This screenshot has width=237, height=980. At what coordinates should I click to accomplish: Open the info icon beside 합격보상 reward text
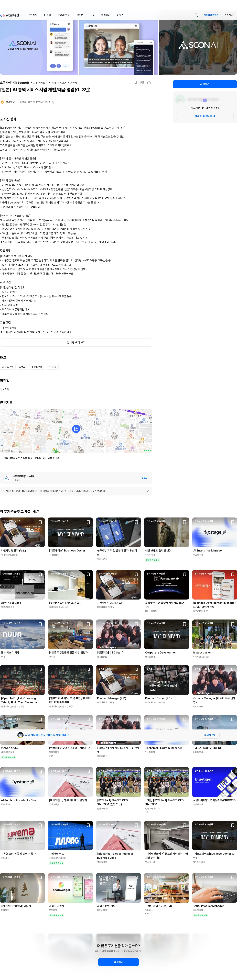(54, 102)
